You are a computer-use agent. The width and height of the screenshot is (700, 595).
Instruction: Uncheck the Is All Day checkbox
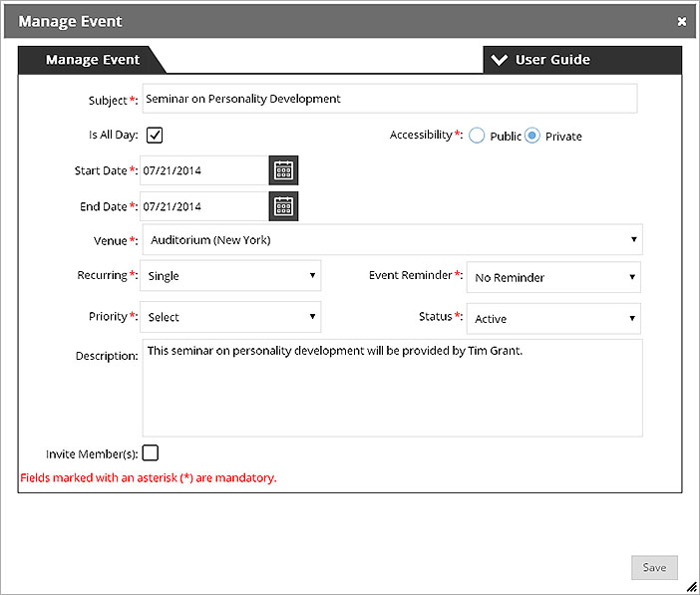coord(155,135)
